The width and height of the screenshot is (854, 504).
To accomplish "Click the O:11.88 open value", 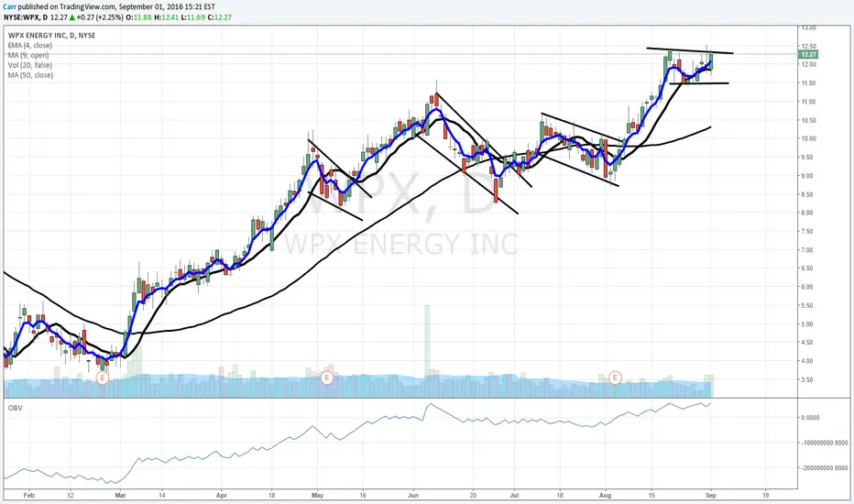I will coord(139,17).
